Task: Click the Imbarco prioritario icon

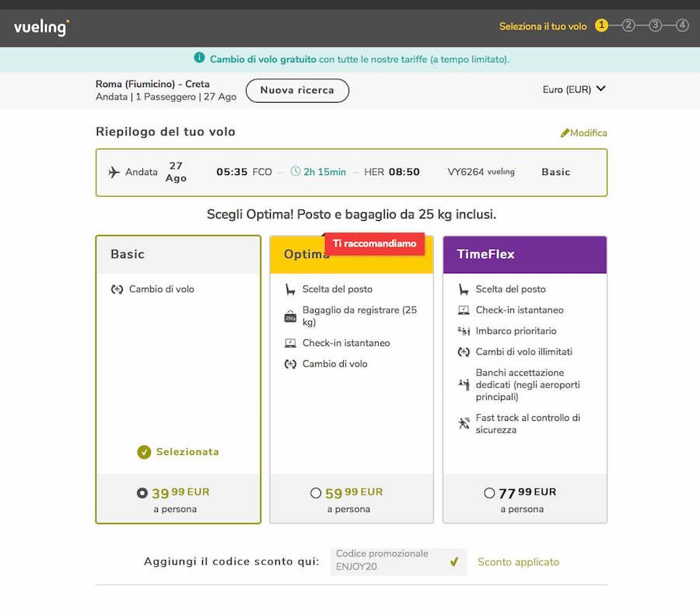Action: pyautogui.click(x=464, y=331)
